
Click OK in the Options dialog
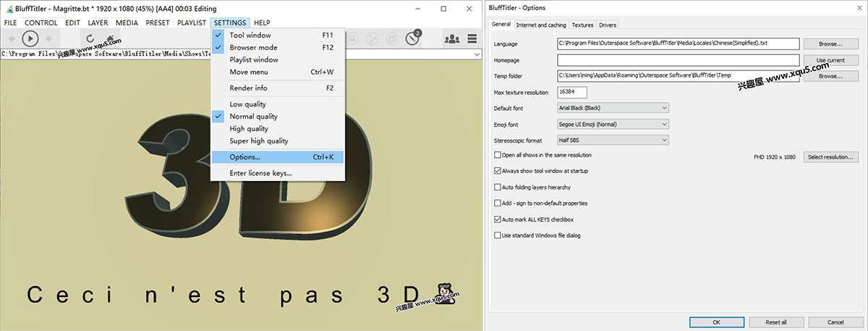point(716,322)
